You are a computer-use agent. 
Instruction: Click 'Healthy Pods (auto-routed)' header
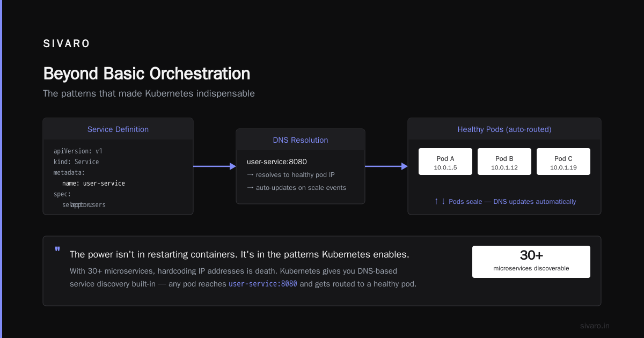pos(504,129)
